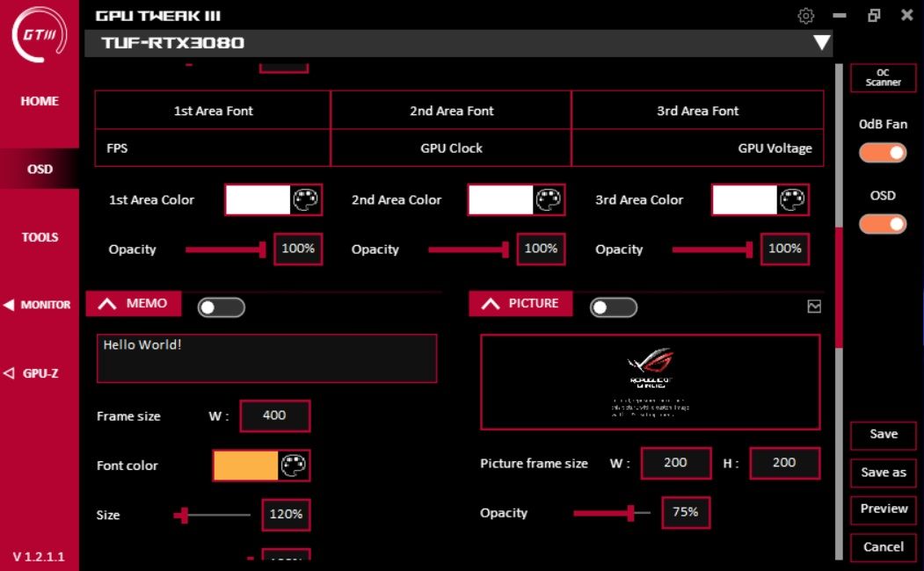The height and width of the screenshot is (571, 924).
Task: Click the Picture frame H 200 field
Action: 784,463
